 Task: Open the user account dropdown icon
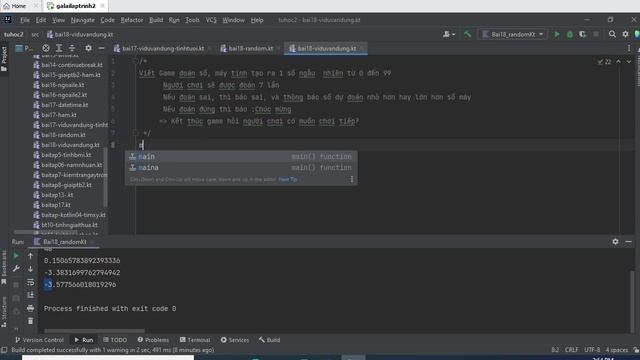(449, 35)
